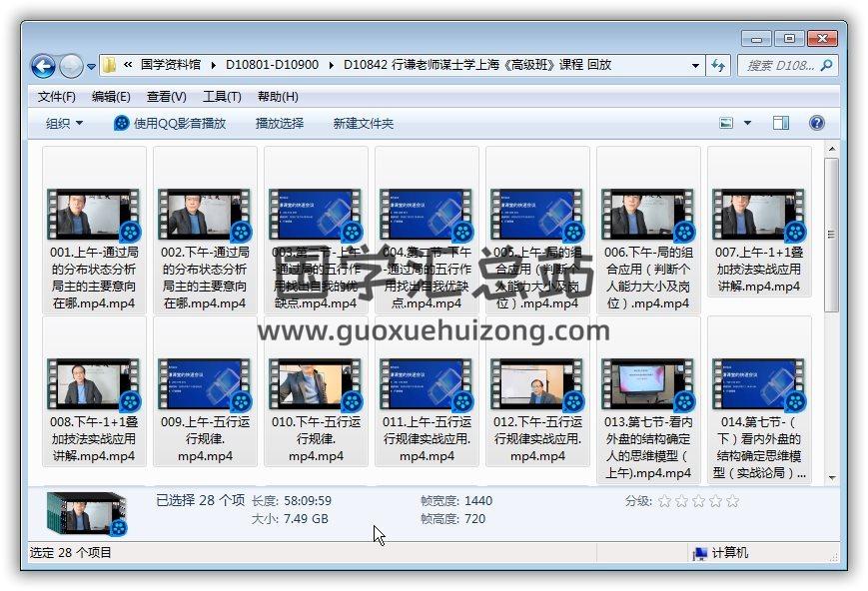868x591 pixels.
Task: Open the 工具(T) menu
Action: (221, 97)
